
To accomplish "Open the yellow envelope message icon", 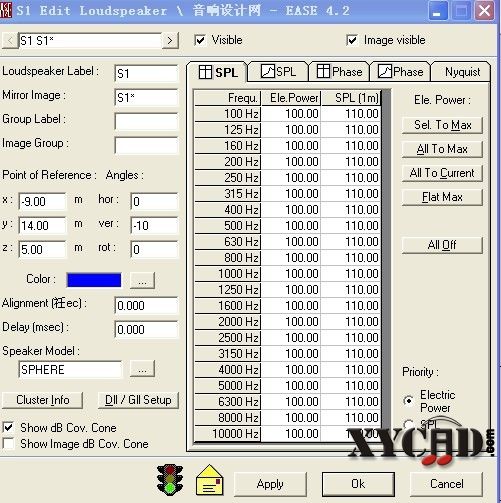I will (x=210, y=480).
